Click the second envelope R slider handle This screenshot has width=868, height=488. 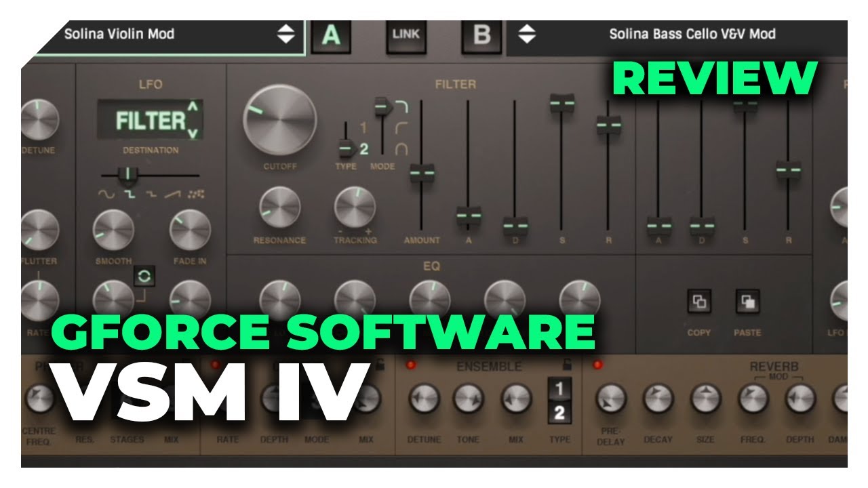pos(789,169)
